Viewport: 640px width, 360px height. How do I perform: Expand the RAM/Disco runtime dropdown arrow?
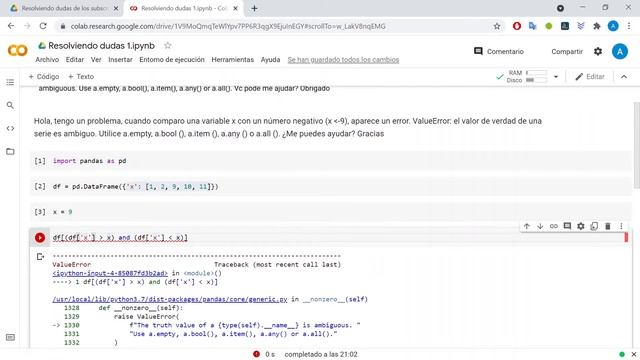[556, 77]
